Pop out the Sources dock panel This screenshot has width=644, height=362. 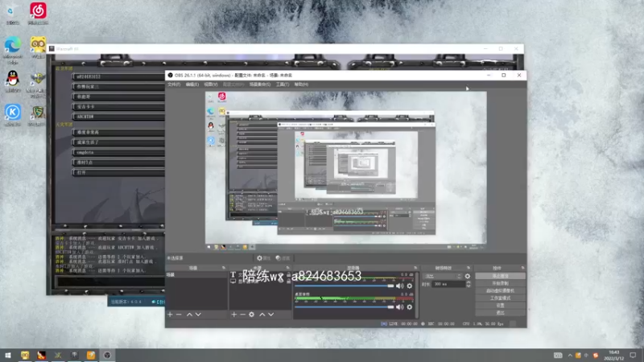(287, 268)
